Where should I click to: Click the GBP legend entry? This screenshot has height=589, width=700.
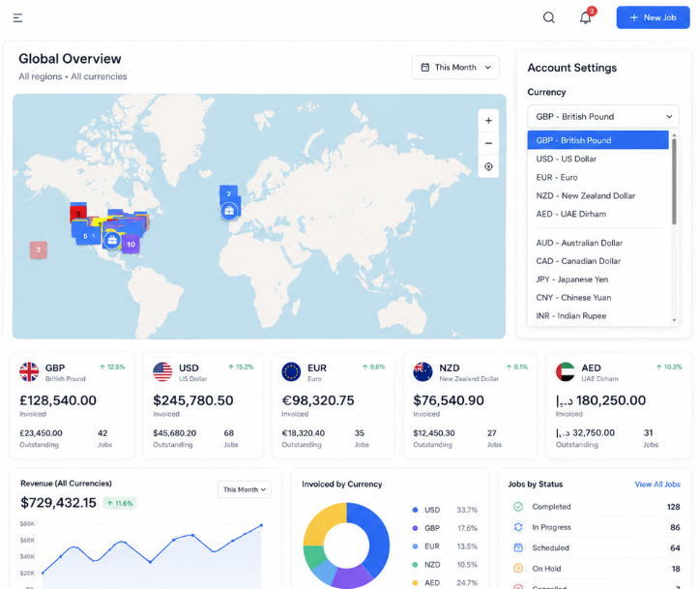(x=445, y=528)
